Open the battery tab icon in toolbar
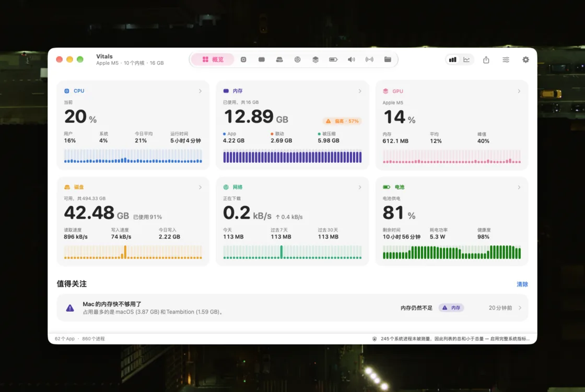Image resolution: width=585 pixels, height=392 pixels. pyautogui.click(x=333, y=60)
